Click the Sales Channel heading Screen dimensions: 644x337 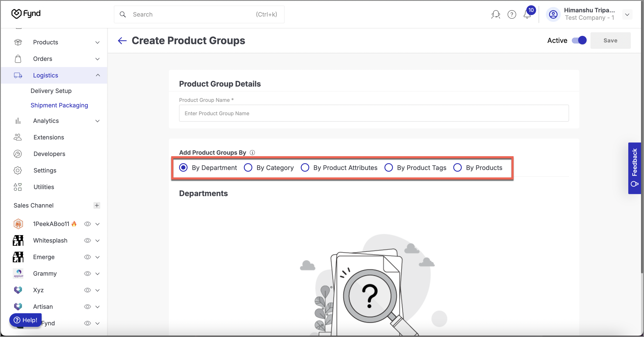34,205
